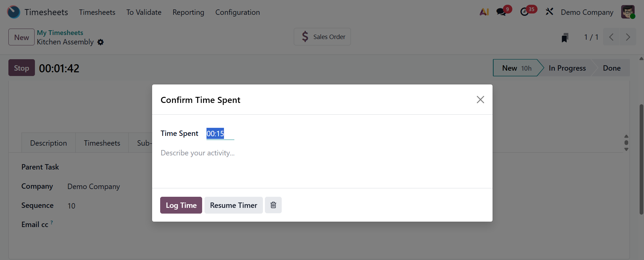Click the user avatar icon
The height and width of the screenshot is (260, 644).
628,12
